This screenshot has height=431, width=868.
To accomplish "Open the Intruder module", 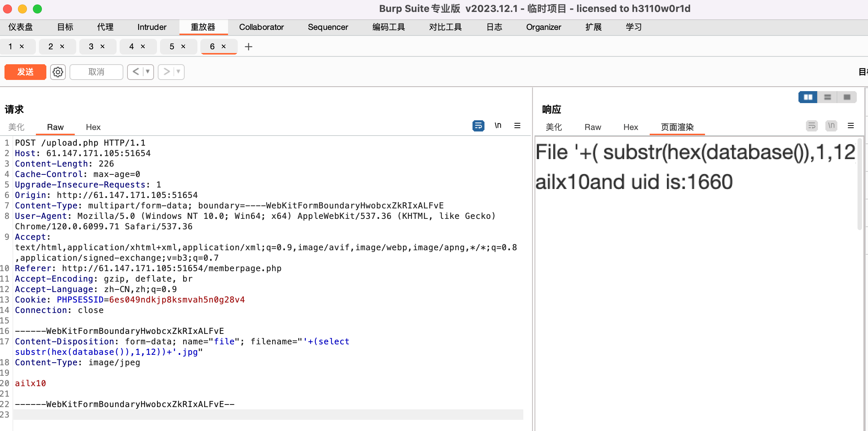I will (x=151, y=27).
